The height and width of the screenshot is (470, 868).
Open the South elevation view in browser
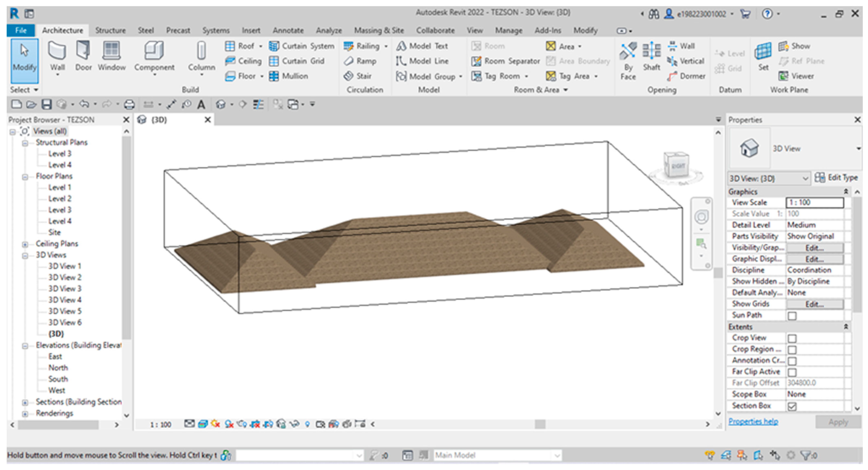coord(58,379)
